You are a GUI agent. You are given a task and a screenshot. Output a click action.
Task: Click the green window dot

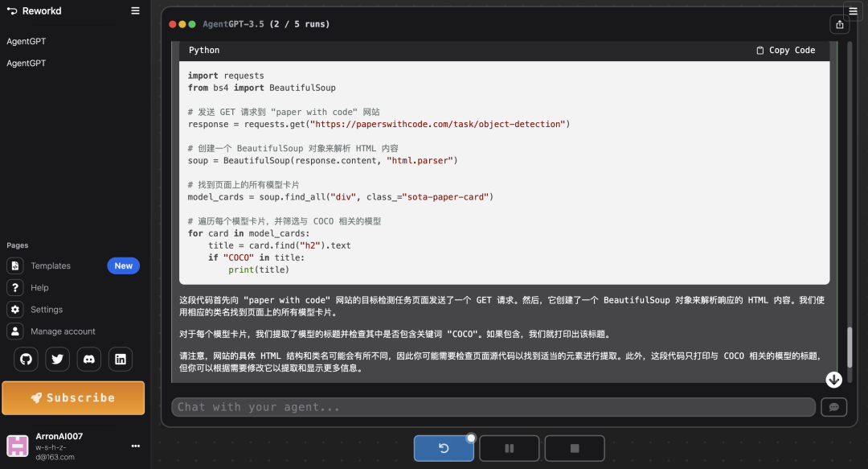(x=192, y=24)
